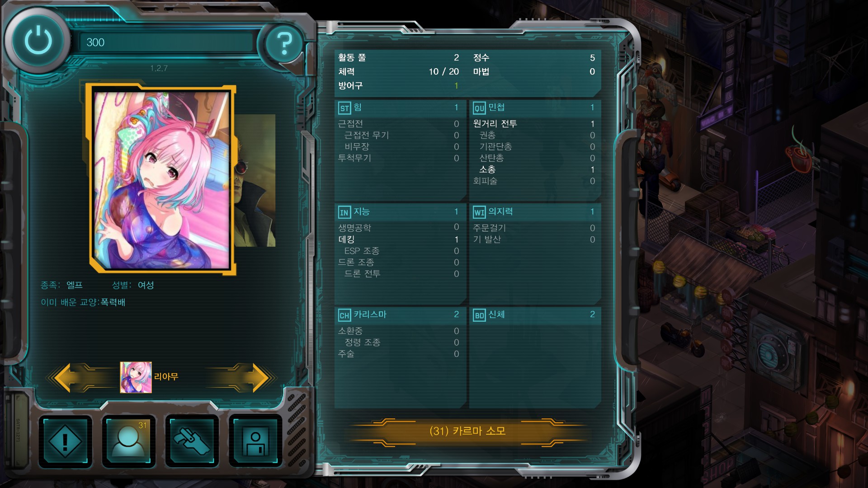This screenshot has width=868, height=488.
Task: Select the character profile icon with 31
Action: [129, 441]
